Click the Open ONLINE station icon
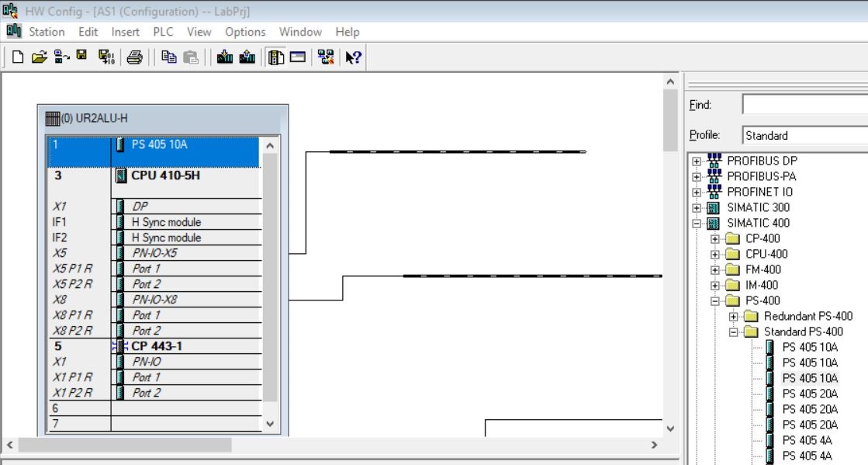The image size is (868, 465). pos(61,57)
